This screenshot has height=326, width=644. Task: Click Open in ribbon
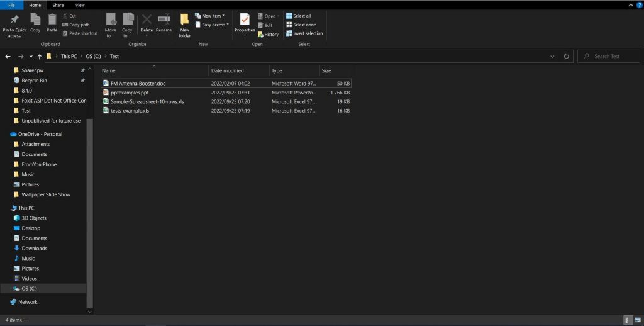(x=268, y=16)
